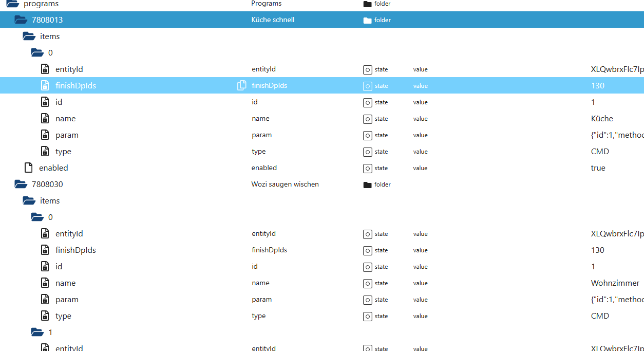Click the locked file icon of entityId under 7808013
This screenshot has width=644, height=351.
(x=45, y=69)
